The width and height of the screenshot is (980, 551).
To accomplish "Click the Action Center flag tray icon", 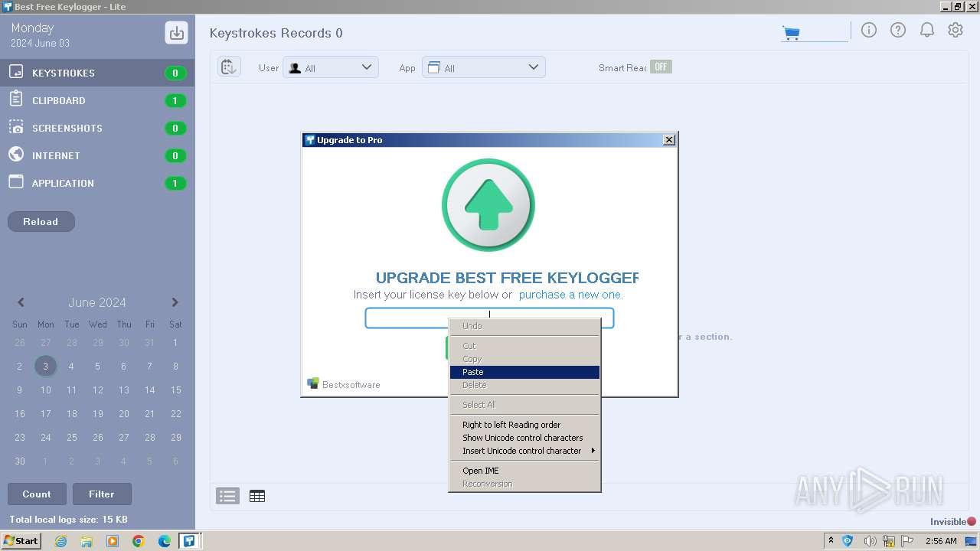I will click(909, 541).
